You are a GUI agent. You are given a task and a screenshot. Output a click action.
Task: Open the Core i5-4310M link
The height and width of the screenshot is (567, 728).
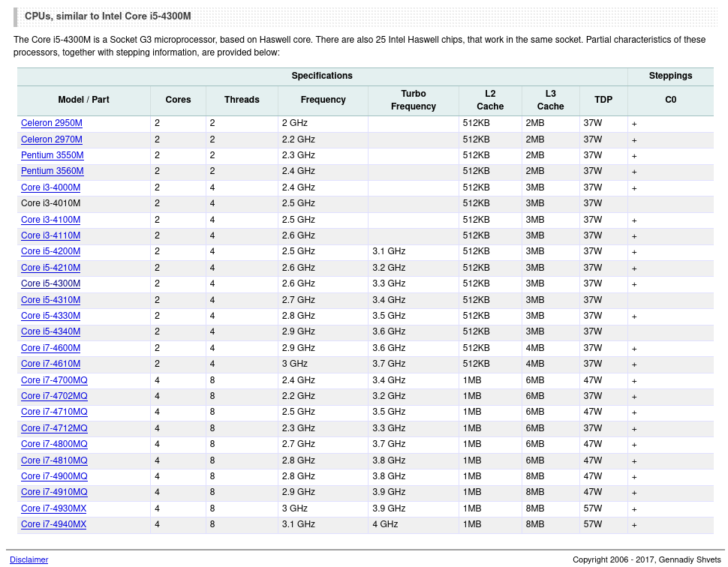pyautogui.click(x=50, y=300)
